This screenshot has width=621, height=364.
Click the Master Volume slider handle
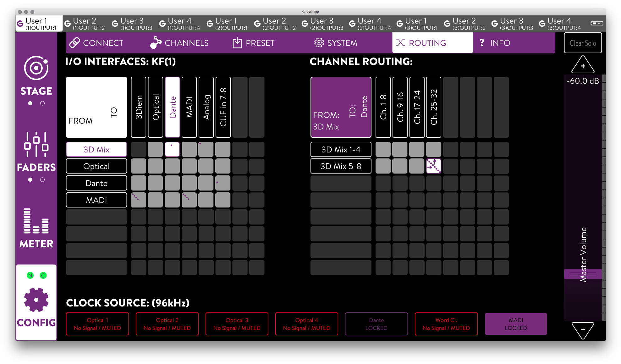coord(583,274)
